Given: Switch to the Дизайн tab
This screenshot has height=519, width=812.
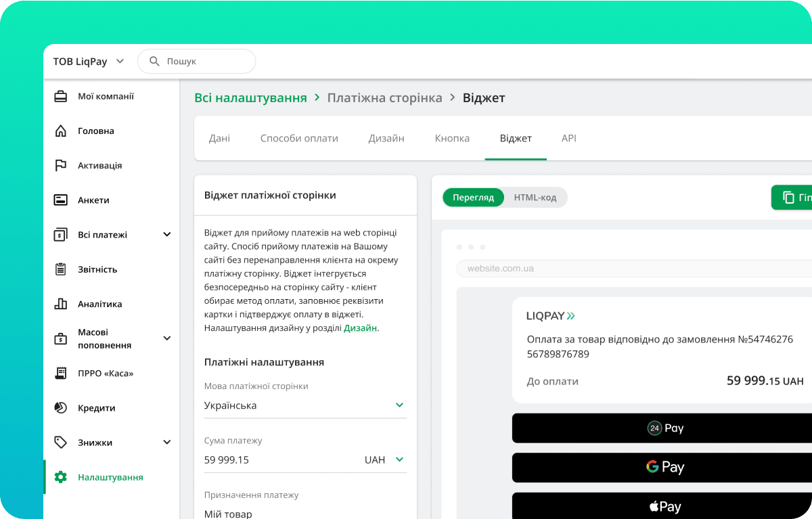Looking at the screenshot, I should pyautogui.click(x=386, y=138).
